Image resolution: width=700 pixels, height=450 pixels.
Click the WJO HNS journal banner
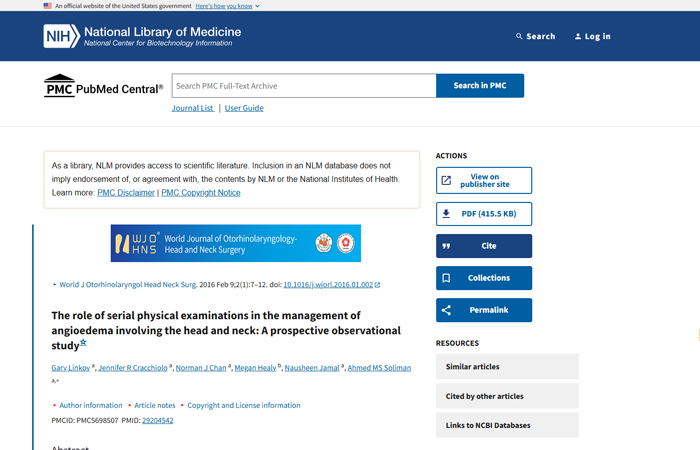(x=236, y=243)
